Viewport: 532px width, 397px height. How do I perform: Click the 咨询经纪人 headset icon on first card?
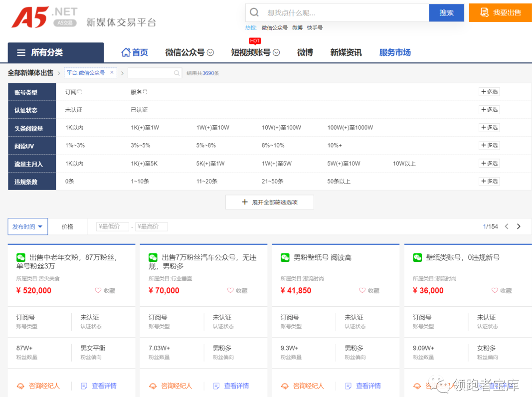click(x=21, y=386)
